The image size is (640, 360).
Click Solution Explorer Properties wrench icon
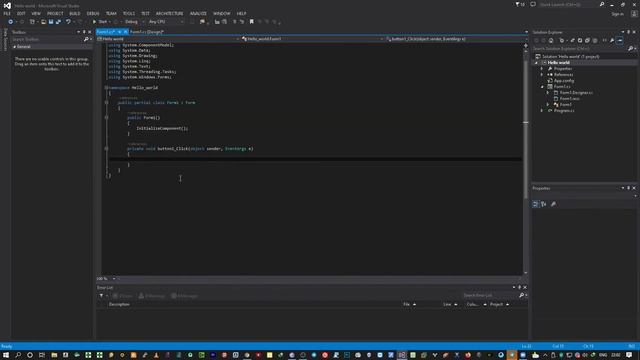612,40
